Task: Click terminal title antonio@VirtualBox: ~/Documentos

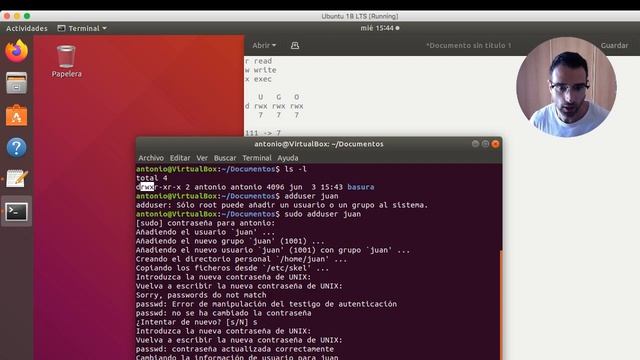Action: tap(319, 144)
